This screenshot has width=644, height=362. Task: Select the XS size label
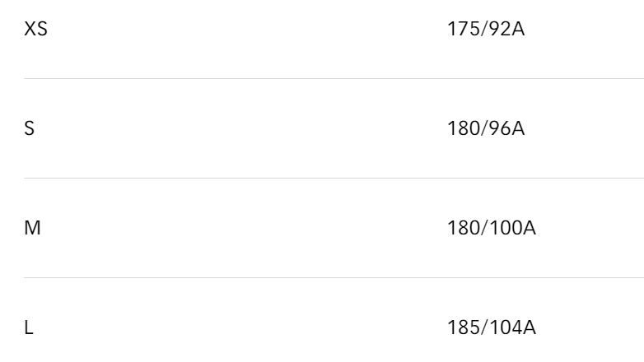(x=35, y=29)
